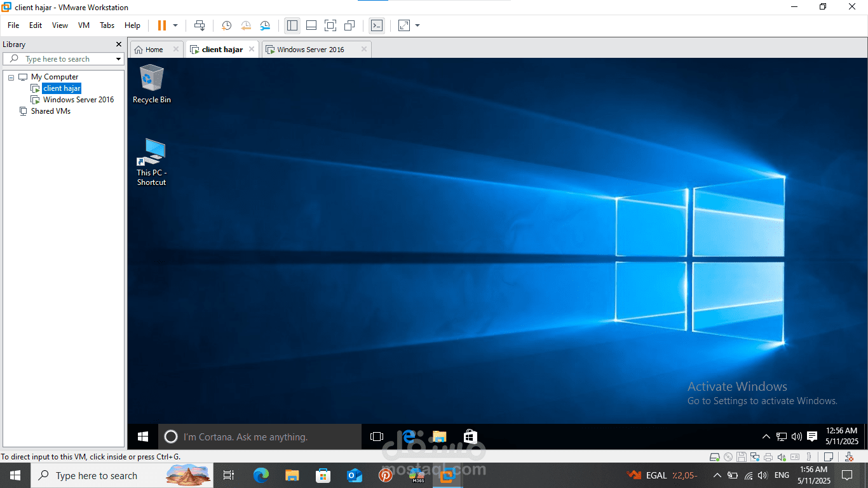
Task: Open the VM menu
Action: (x=84, y=25)
